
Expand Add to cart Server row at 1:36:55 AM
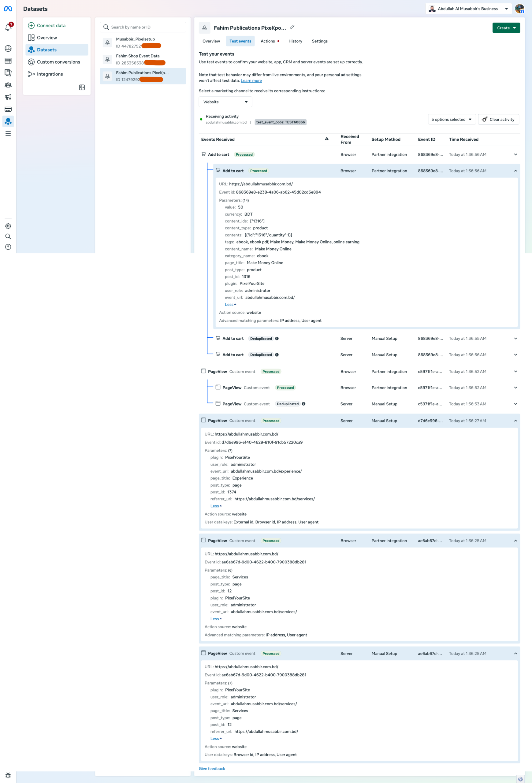515,339
